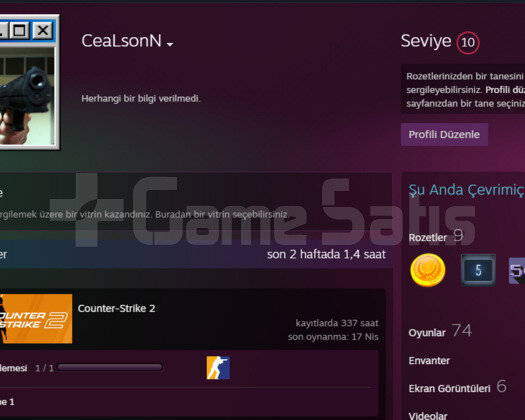Open the Rozetler badges link
This screenshot has height=420, width=525.
coord(428,237)
